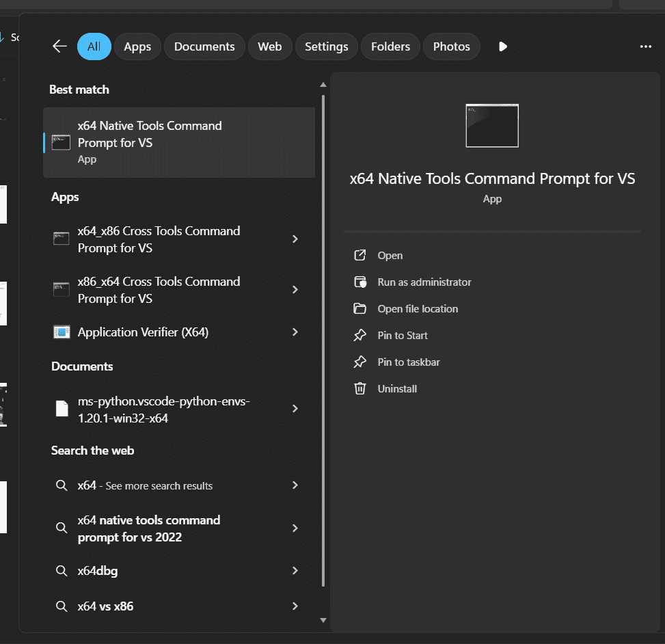Click the back arrow in search header

coord(59,46)
